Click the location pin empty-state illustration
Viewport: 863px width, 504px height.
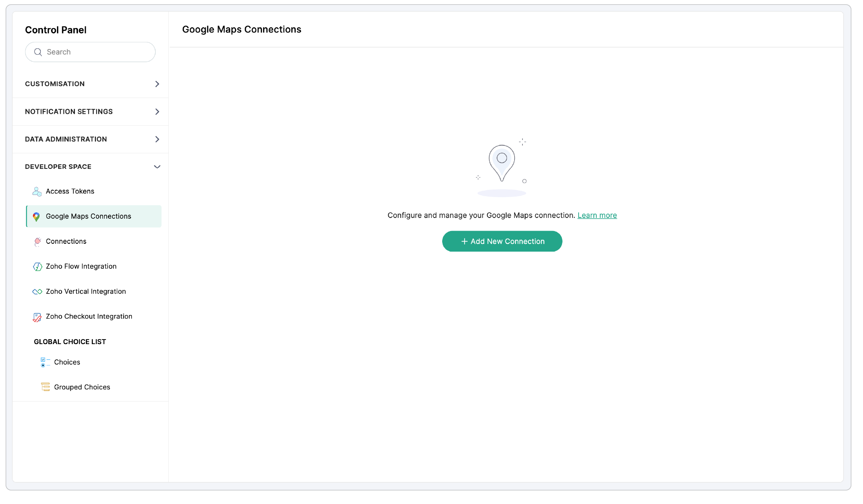pyautogui.click(x=502, y=162)
